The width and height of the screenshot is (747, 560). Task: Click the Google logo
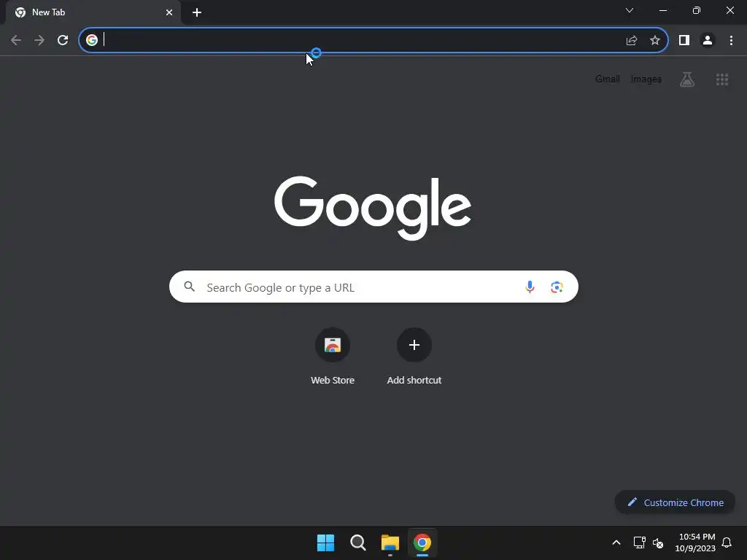coord(373,208)
